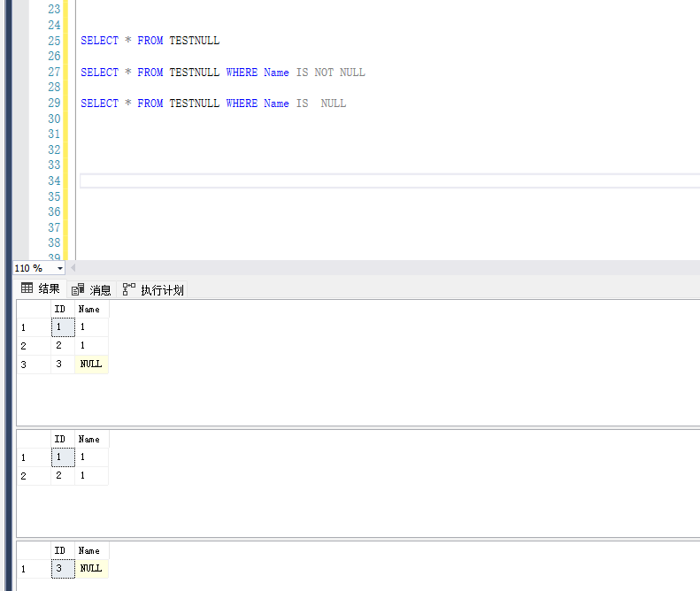Select the Name column header in first grid
The image size is (700, 591).
pyautogui.click(x=90, y=309)
